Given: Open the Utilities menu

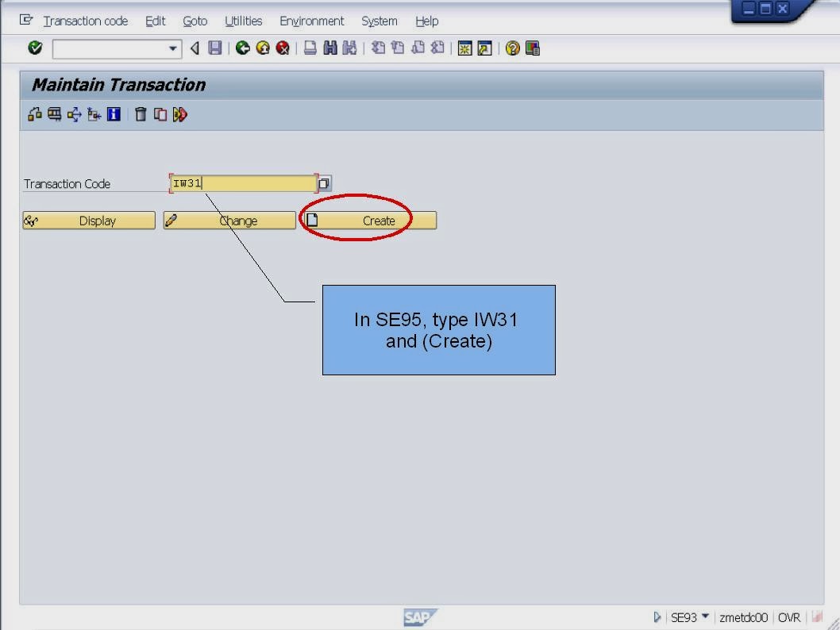Looking at the screenshot, I should pos(243,21).
